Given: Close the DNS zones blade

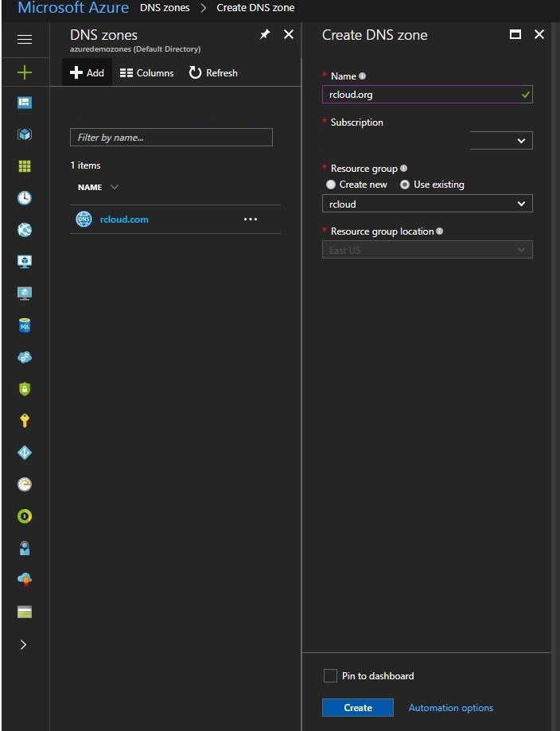Looking at the screenshot, I should coord(289,34).
